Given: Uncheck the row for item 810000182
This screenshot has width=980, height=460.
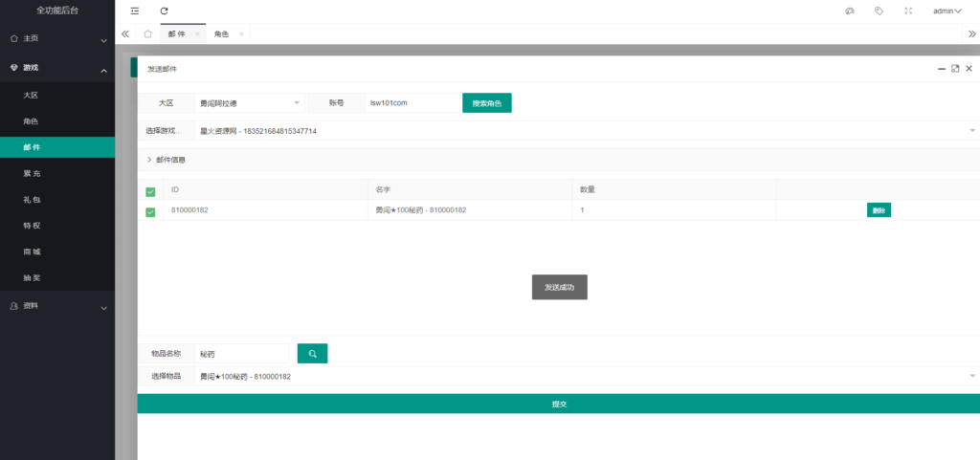Looking at the screenshot, I should point(150,211).
